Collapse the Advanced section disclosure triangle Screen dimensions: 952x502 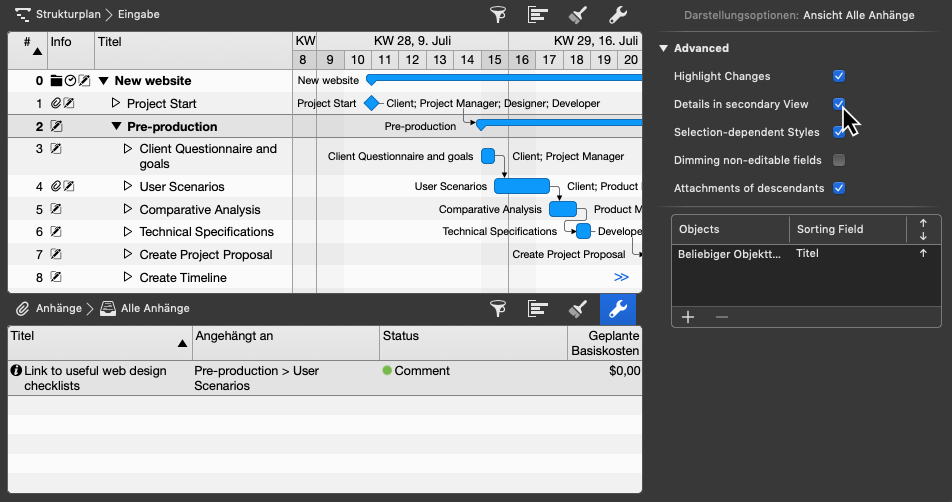[663, 48]
